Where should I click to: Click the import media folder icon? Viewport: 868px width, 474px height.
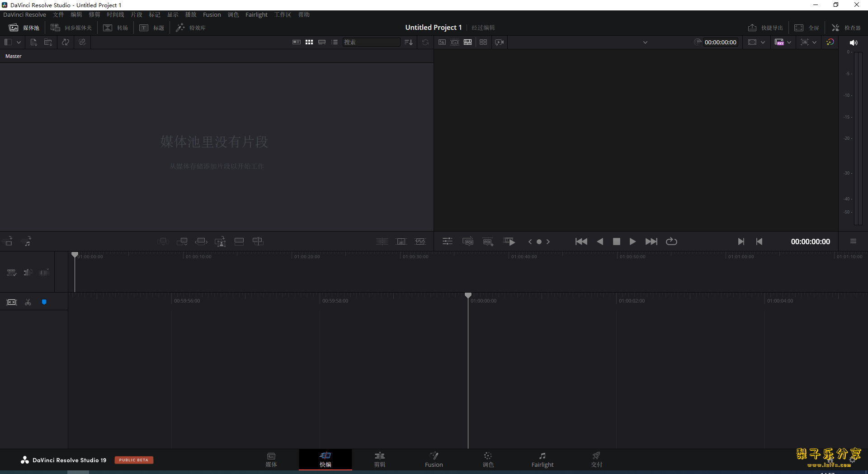(48, 42)
